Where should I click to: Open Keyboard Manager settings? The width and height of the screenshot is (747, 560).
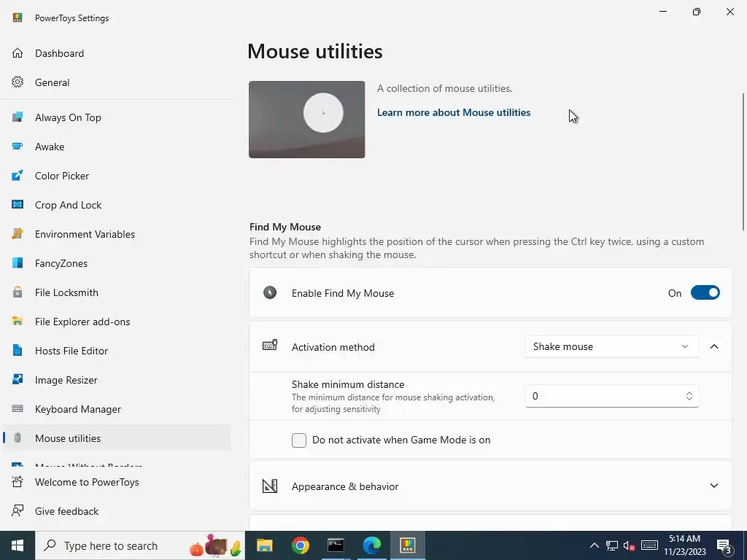[116, 409]
